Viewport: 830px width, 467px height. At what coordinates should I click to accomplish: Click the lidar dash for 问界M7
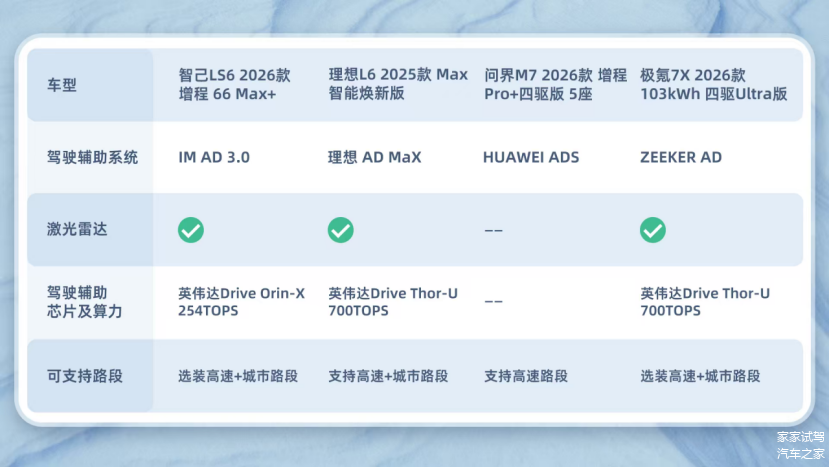coord(493,230)
